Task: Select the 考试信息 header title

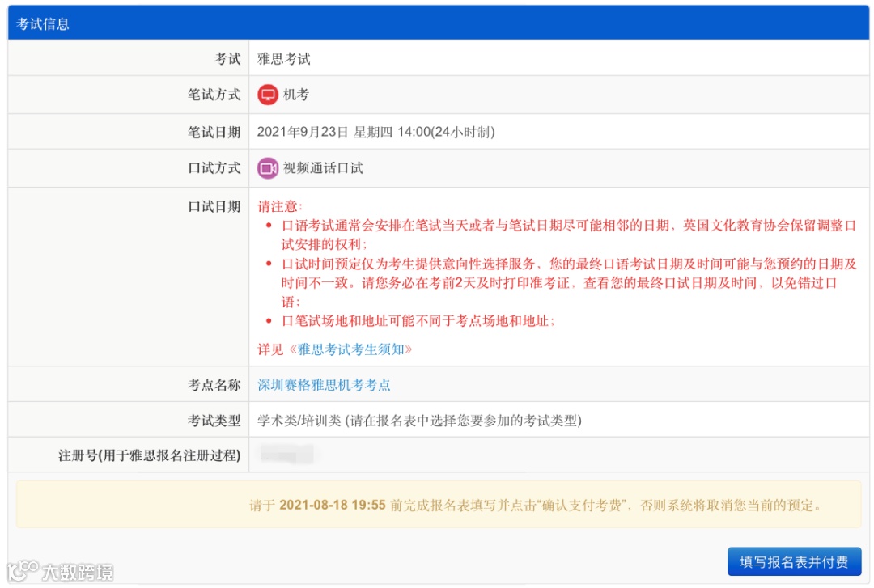Action: pyautogui.click(x=43, y=24)
